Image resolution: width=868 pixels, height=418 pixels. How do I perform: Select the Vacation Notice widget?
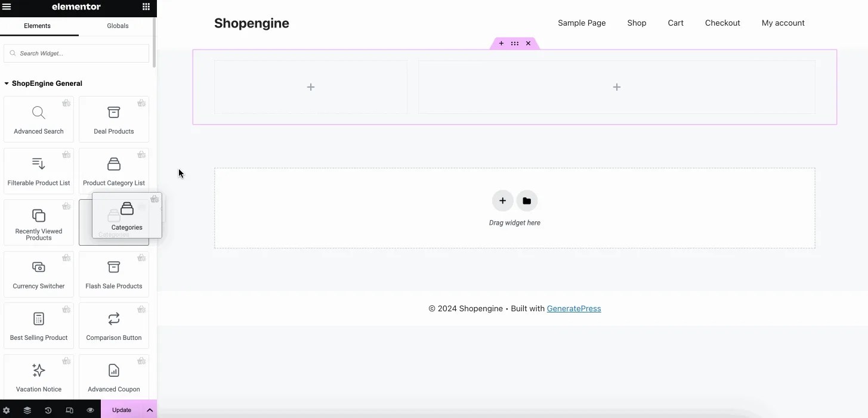click(x=39, y=377)
